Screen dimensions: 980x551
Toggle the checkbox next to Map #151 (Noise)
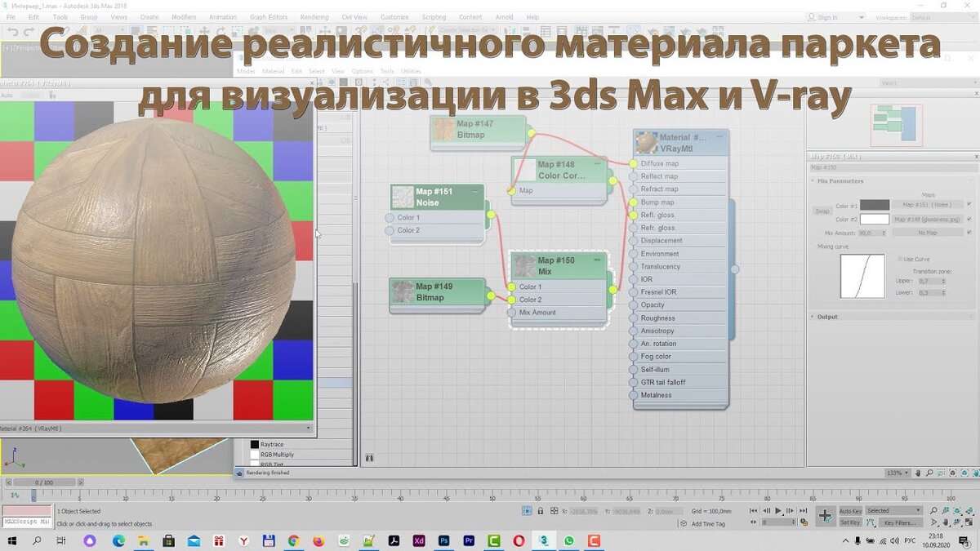point(969,203)
